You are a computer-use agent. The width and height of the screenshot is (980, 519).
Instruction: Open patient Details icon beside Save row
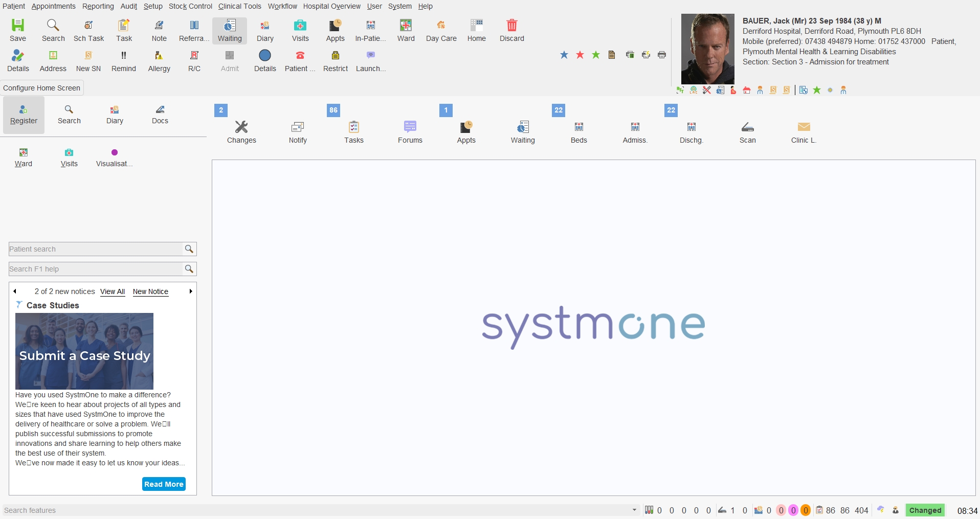18,61
